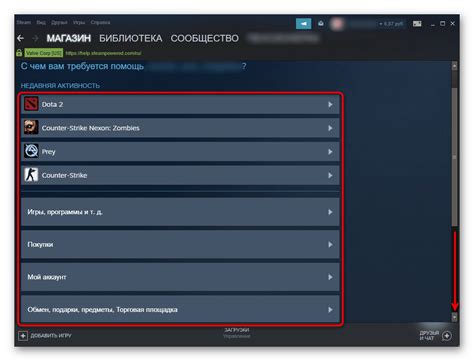The image size is (474, 361).
Task: Click the green padlock security icon
Action: point(19,53)
